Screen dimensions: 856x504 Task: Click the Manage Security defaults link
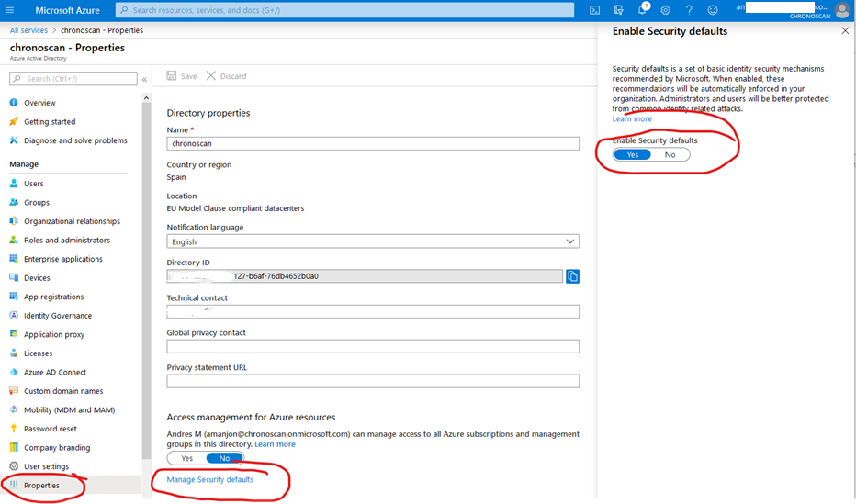210,479
